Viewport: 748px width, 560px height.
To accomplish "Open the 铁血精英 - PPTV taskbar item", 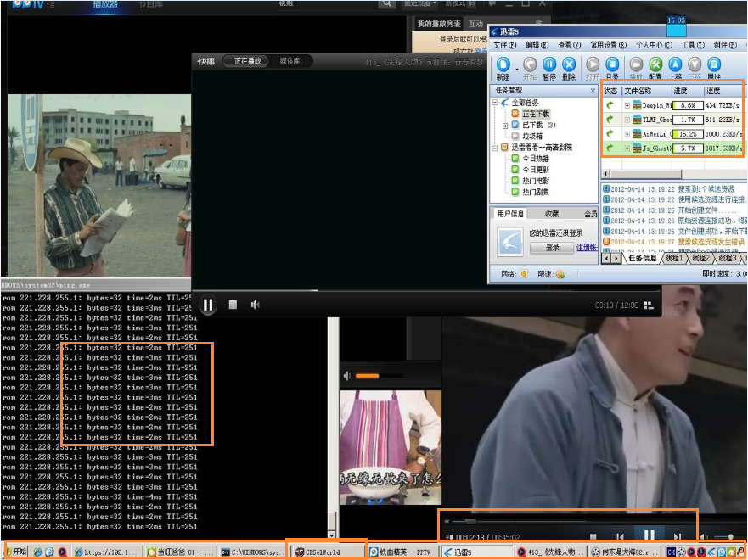I will click(403, 552).
